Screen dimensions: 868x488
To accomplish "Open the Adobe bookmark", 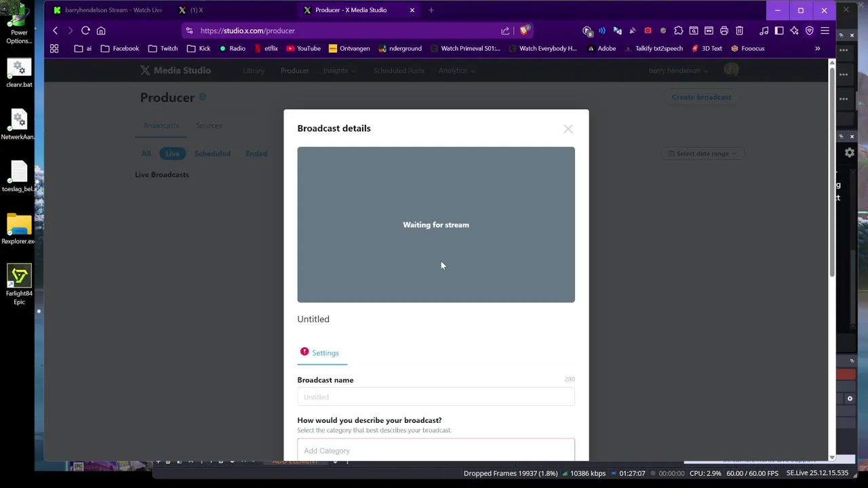I will 601,49.
